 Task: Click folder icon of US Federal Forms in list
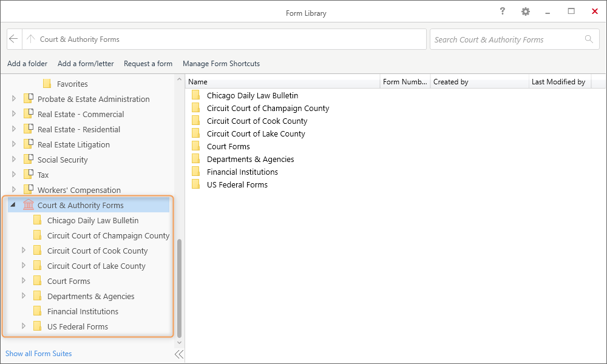tap(196, 184)
